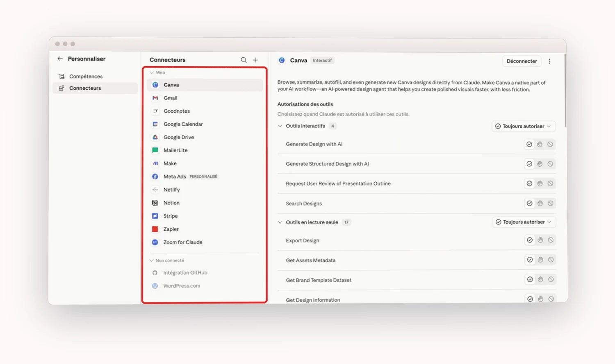Click the Gmail icon in connector list
The height and width of the screenshot is (364, 615).
click(155, 98)
